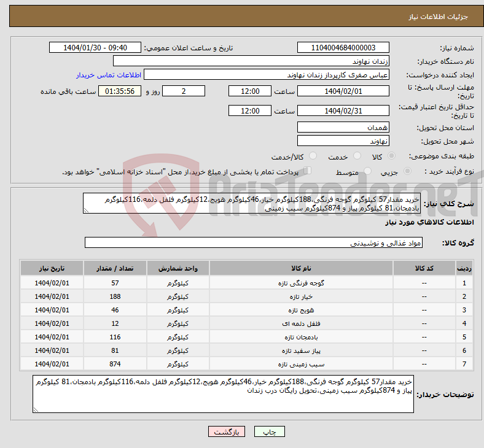Image resolution: width=484 pixels, height=448 pixels.
Task: Click the تعداد / مقدار column header
Action: click(x=115, y=269)
